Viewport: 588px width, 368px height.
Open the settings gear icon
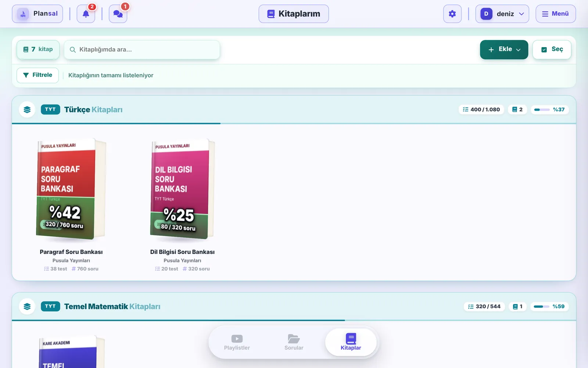(x=452, y=14)
